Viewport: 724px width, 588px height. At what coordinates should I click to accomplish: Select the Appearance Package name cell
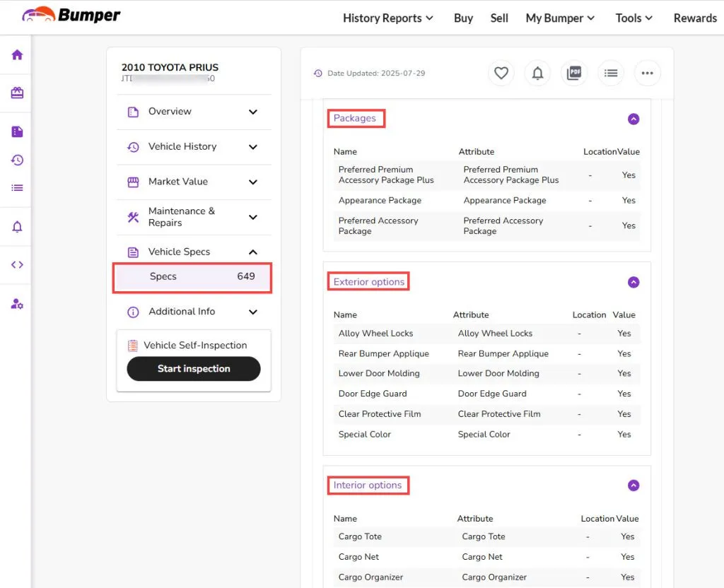(380, 200)
